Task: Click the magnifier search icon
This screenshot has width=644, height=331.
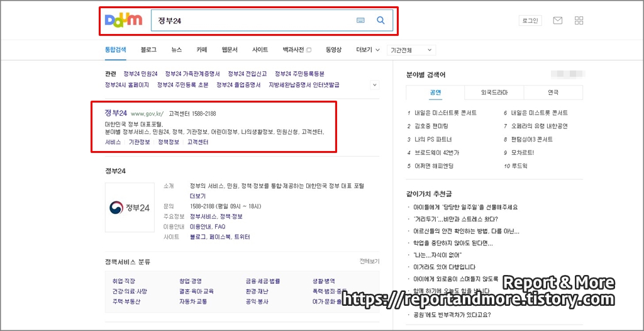Action: coord(380,20)
